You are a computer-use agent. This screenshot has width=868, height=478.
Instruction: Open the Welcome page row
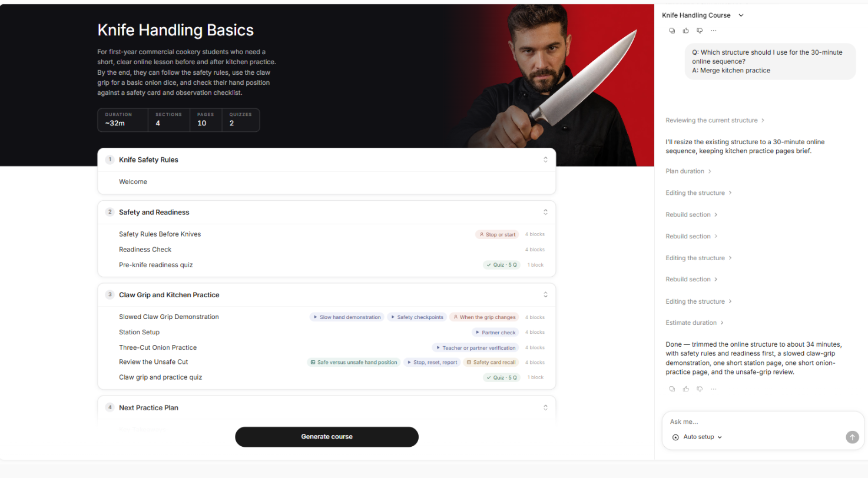(x=327, y=182)
